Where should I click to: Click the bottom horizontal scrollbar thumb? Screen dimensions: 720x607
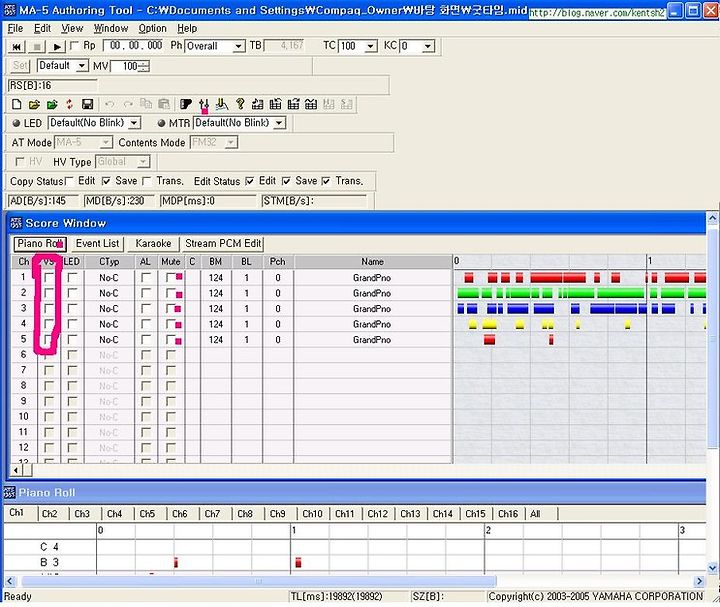click(x=259, y=581)
